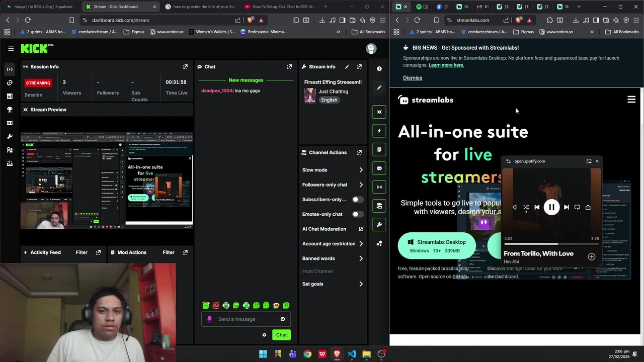Open Activity Feed Filter dropdown

(82, 252)
